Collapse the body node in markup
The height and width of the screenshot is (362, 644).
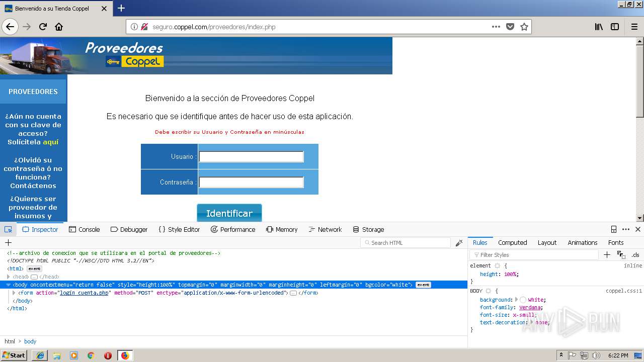tap(9, 285)
